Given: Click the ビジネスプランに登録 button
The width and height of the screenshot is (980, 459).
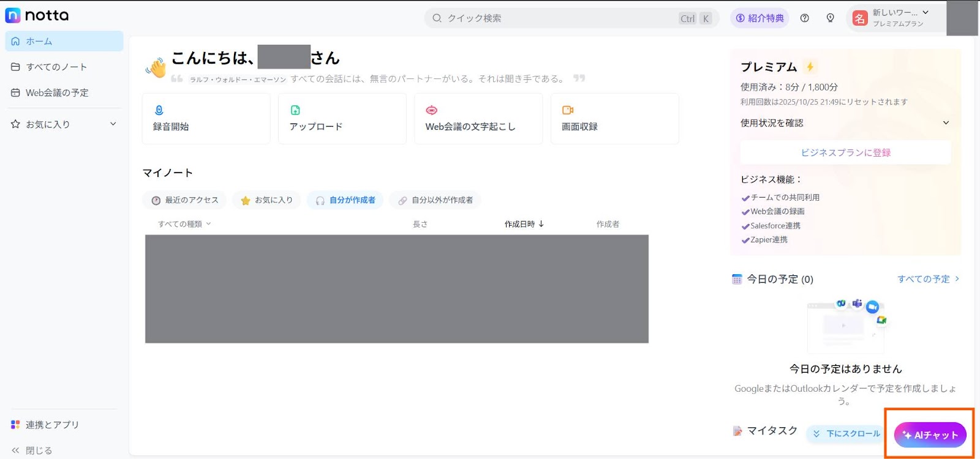Looking at the screenshot, I should 845,152.
